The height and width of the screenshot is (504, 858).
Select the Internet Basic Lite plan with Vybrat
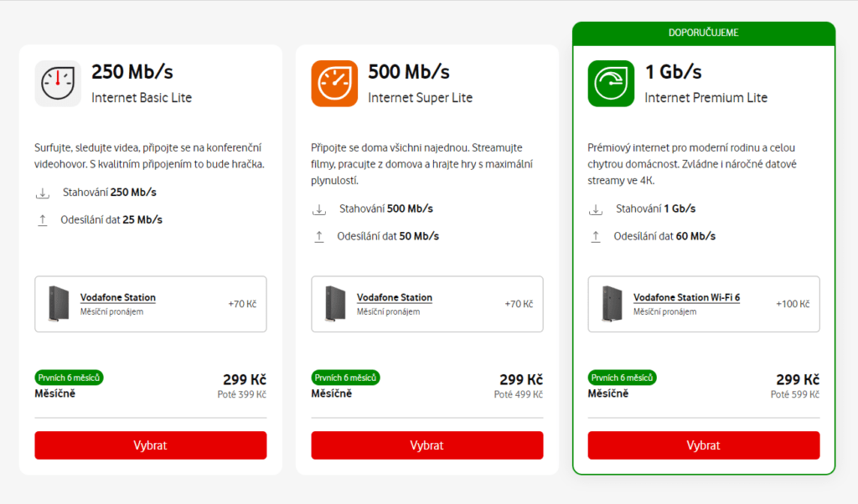[151, 445]
